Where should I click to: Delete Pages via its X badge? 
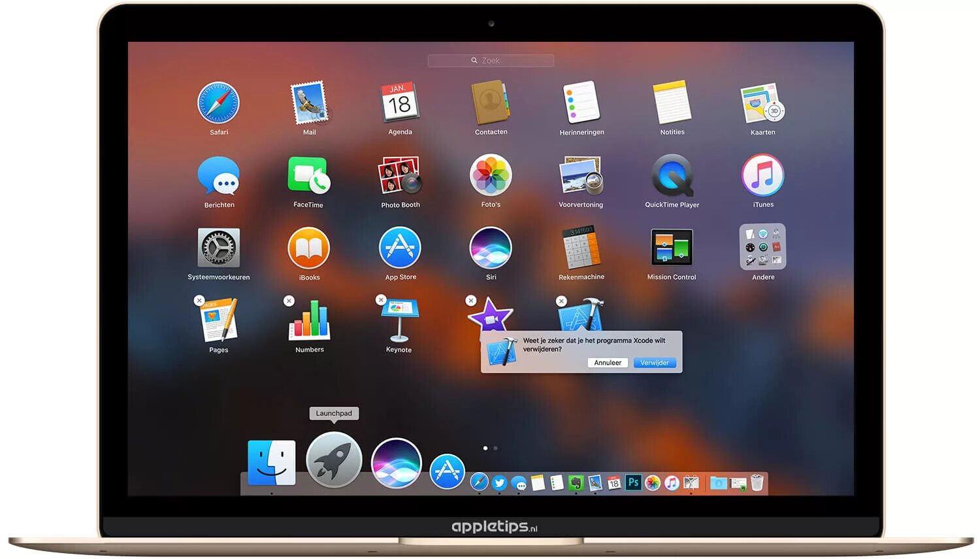pos(199,301)
